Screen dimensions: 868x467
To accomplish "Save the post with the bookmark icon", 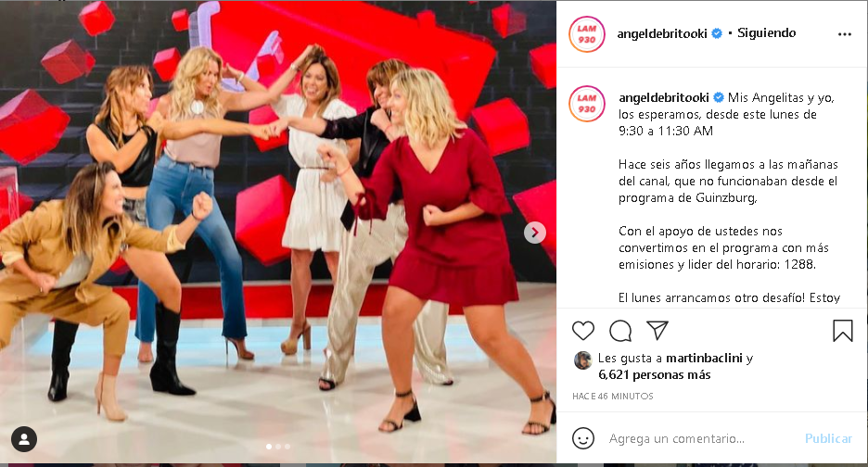I will pyautogui.click(x=843, y=331).
